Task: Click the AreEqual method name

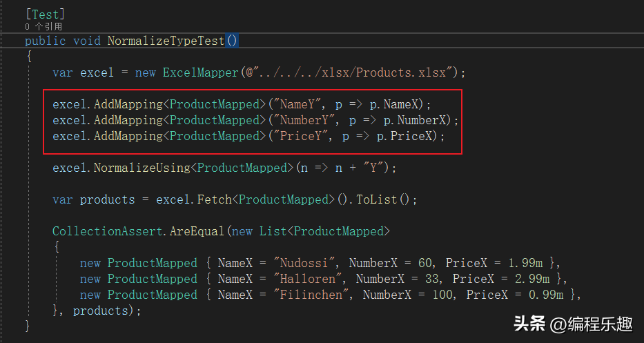Action: tap(197, 231)
